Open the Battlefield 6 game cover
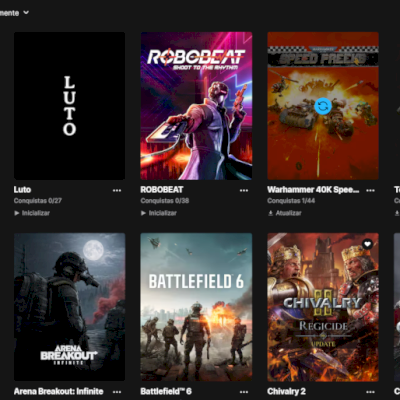The image size is (400, 400). click(x=196, y=307)
